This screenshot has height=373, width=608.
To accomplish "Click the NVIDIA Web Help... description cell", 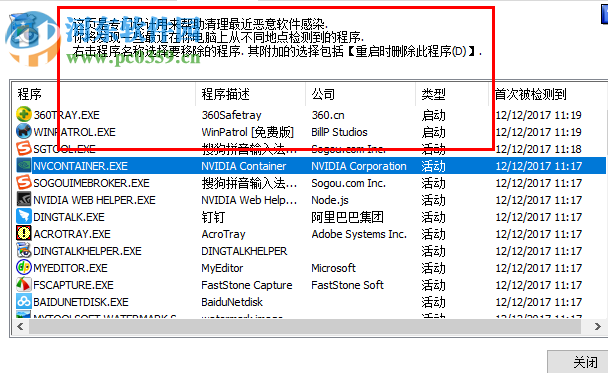I will (249, 200).
